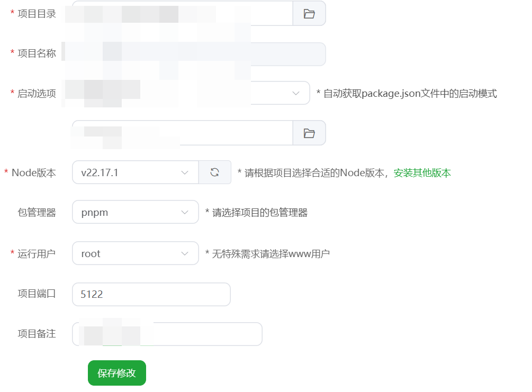Focus the 项目名称 input field
The image size is (532, 392).
pos(199,54)
